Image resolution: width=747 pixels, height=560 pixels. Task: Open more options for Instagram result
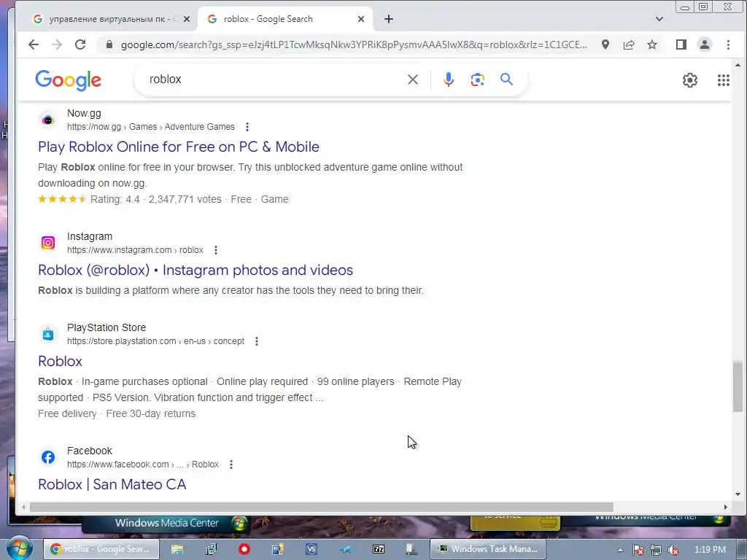pos(216,250)
